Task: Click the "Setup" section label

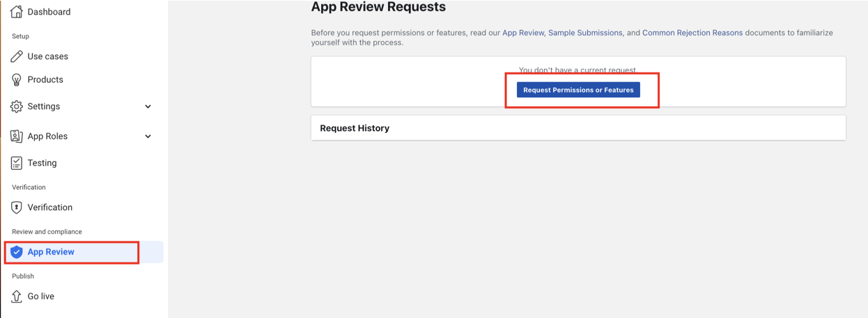Action: (x=20, y=36)
